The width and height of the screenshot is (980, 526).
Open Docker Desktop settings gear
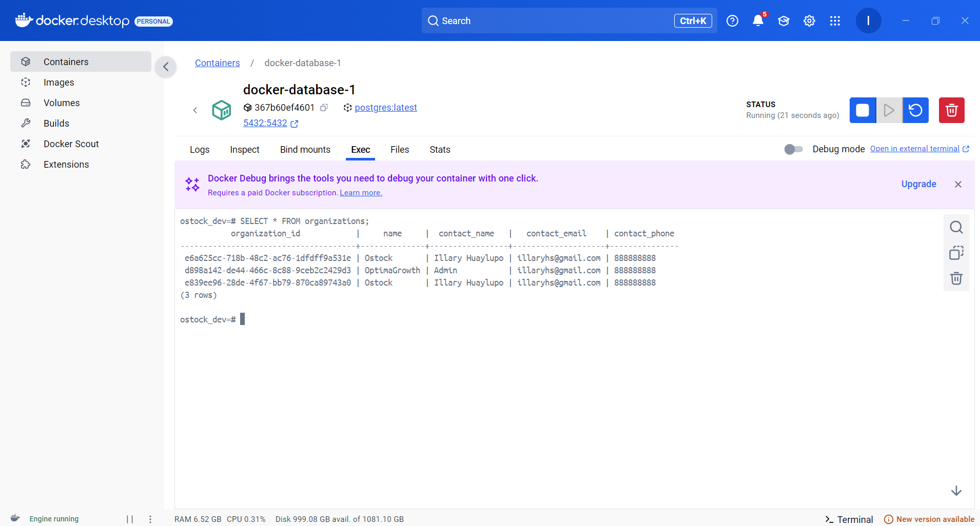click(809, 21)
